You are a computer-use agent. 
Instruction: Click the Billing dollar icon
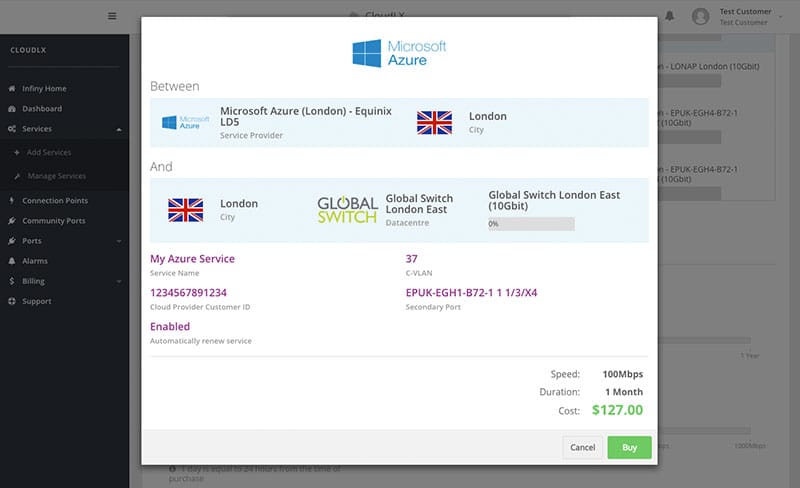[x=12, y=281]
